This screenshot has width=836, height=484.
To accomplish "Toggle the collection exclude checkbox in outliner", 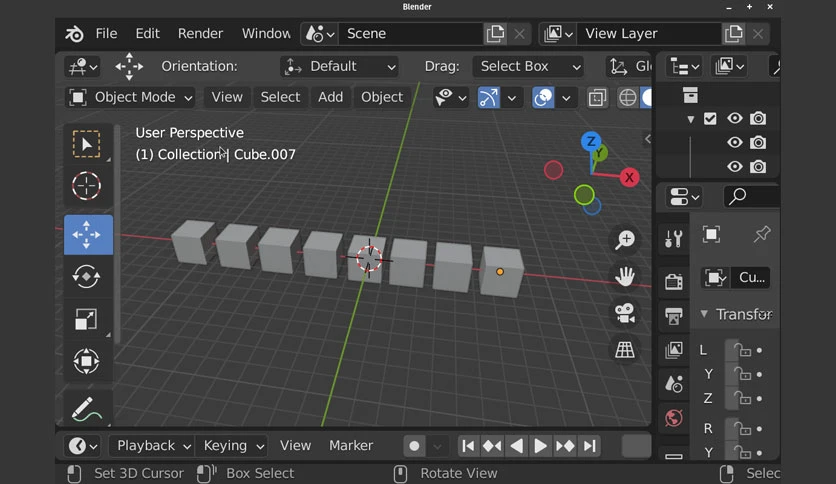I will (710, 118).
